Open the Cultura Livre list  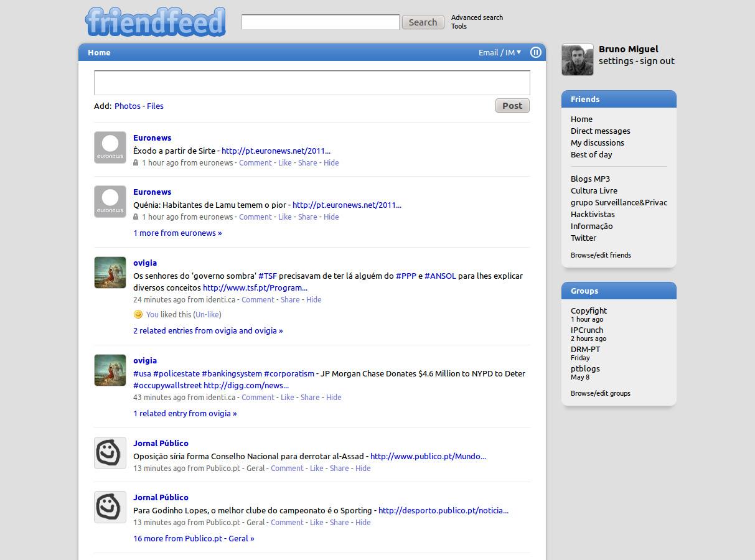coord(594,190)
